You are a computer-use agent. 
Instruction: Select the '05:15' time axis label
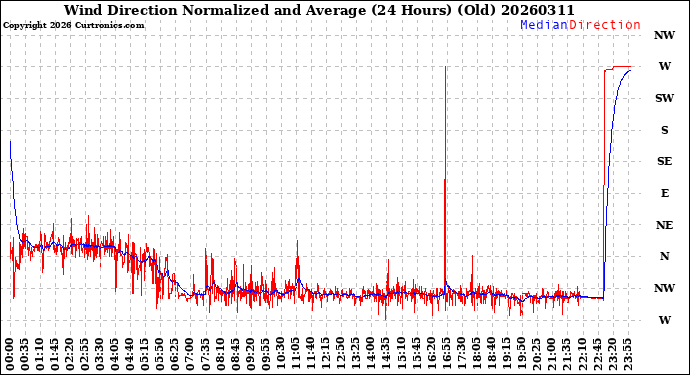coord(145,354)
